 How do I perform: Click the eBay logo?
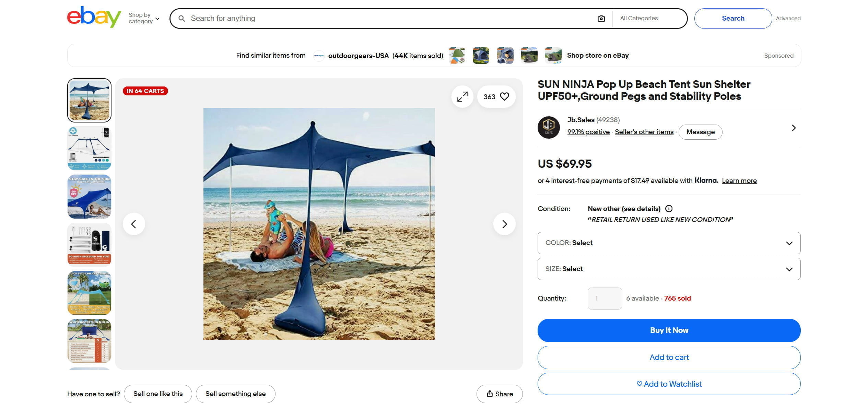[x=94, y=17]
